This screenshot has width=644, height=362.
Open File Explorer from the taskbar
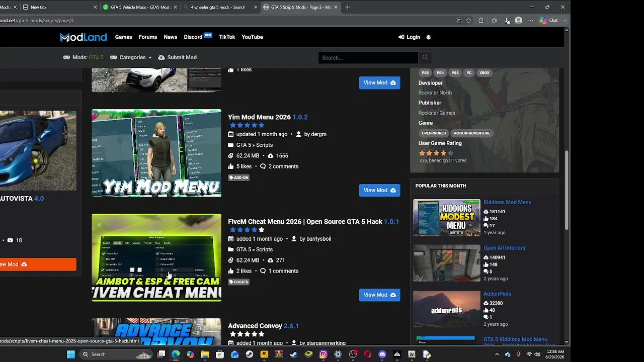(x=205, y=354)
